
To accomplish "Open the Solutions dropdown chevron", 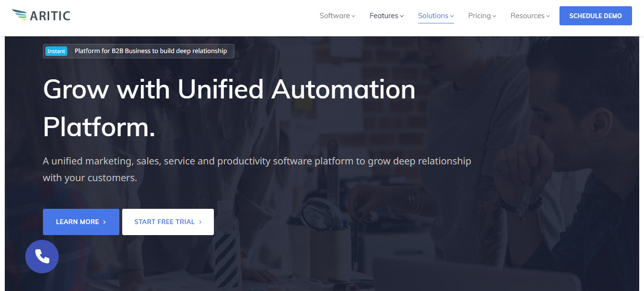I will (x=452, y=16).
